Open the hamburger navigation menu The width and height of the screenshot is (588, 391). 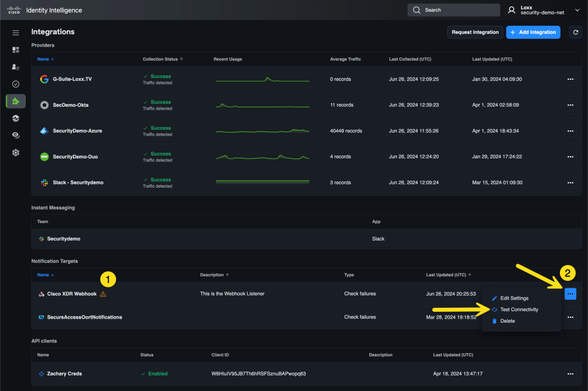click(16, 32)
